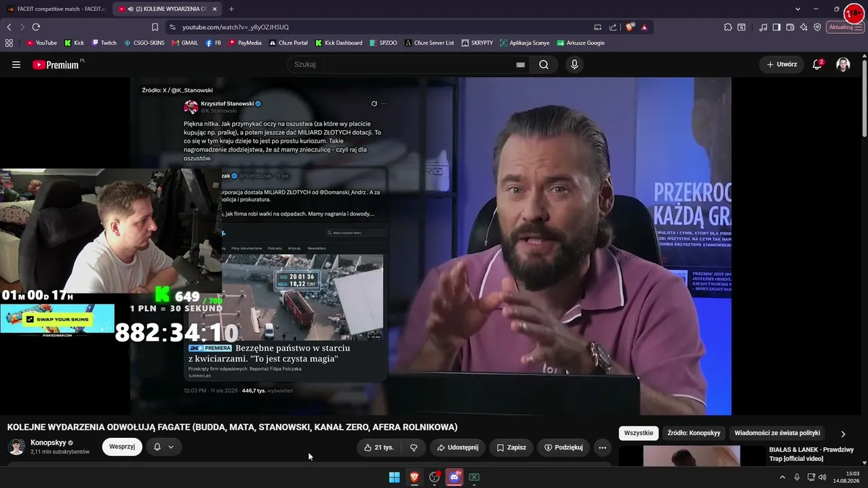The image size is (868, 488).
Task: Click the Wesprzyj button
Action: point(122,447)
